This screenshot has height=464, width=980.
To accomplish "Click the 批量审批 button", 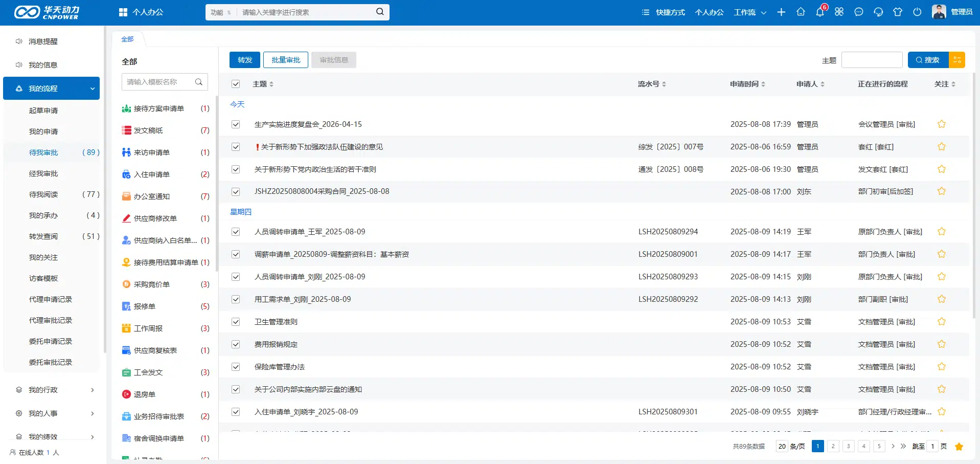I will click(x=286, y=60).
